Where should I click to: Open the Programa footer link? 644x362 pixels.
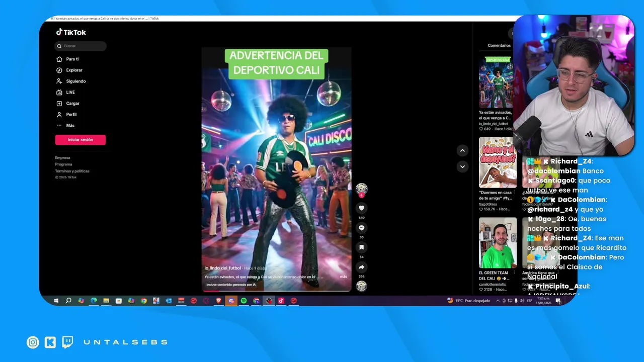(x=63, y=164)
